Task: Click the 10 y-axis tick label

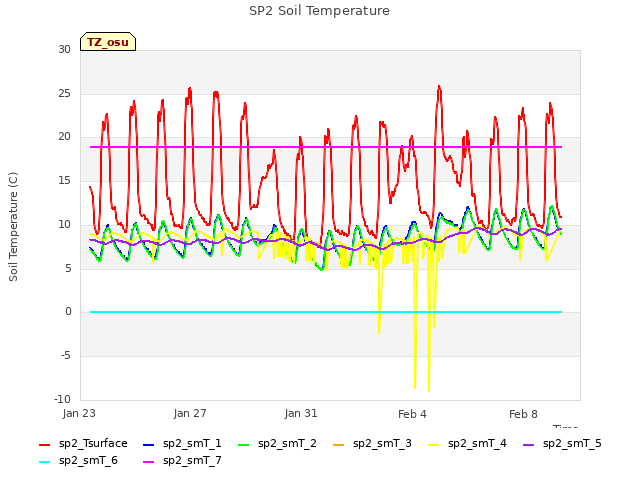Action: (x=64, y=224)
